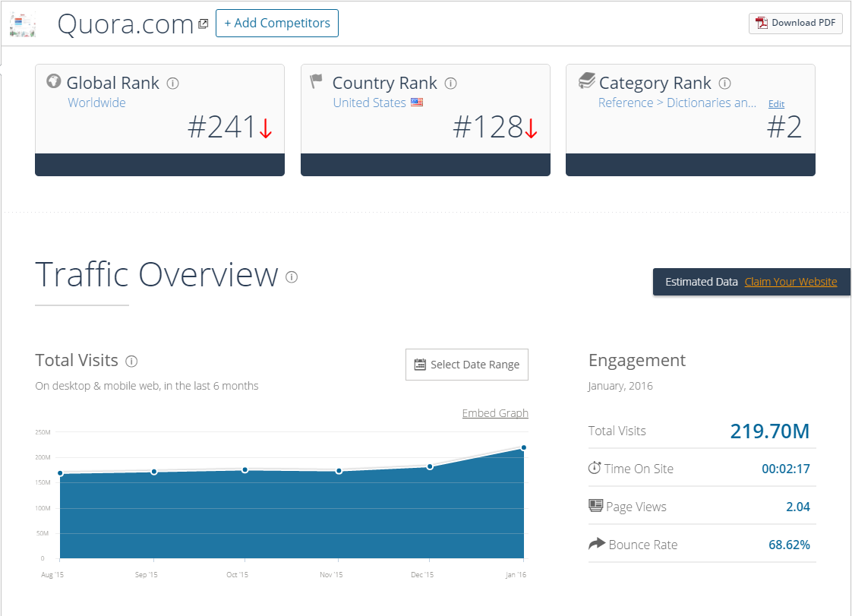852x616 pixels.
Task: Open the Reference category link
Action: (x=626, y=103)
